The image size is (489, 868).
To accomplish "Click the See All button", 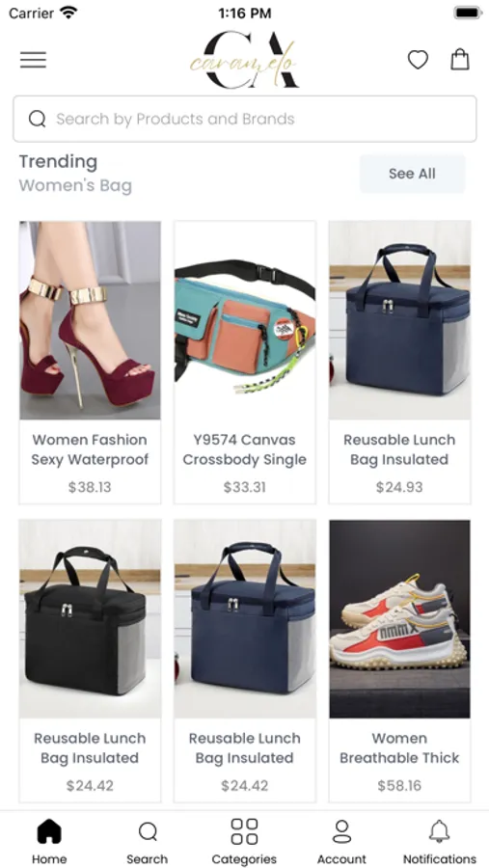I will pyautogui.click(x=412, y=174).
